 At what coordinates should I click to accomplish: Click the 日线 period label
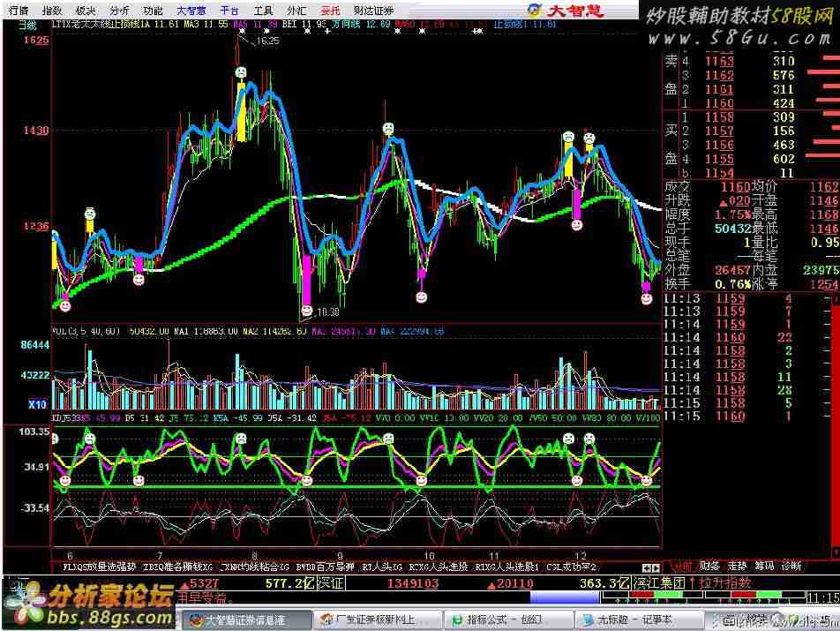coord(26,25)
